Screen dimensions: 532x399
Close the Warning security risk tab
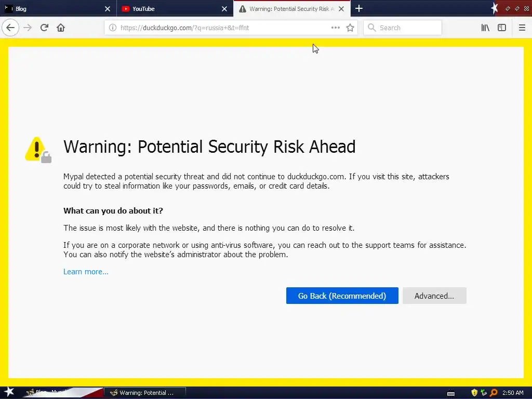[x=341, y=9]
